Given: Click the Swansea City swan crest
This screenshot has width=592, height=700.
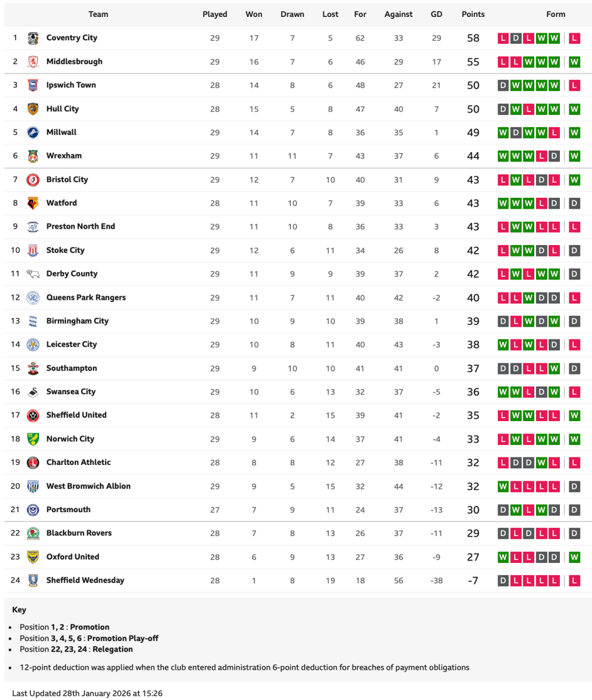Looking at the screenshot, I should tap(33, 392).
